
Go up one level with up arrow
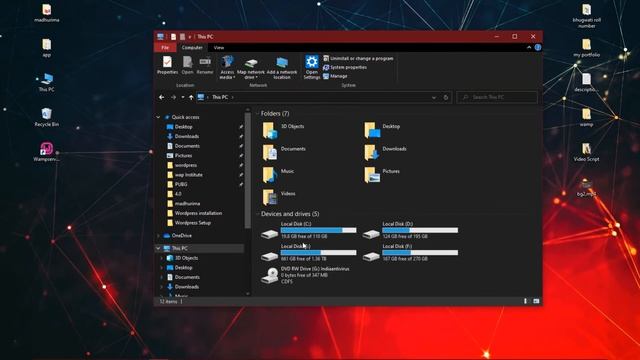click(191, 97)
